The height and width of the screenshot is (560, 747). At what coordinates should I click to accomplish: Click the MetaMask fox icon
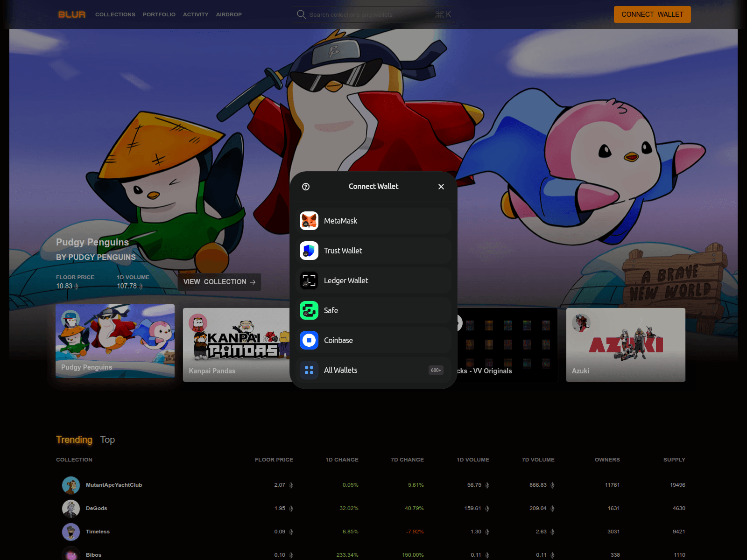[309, 221]
